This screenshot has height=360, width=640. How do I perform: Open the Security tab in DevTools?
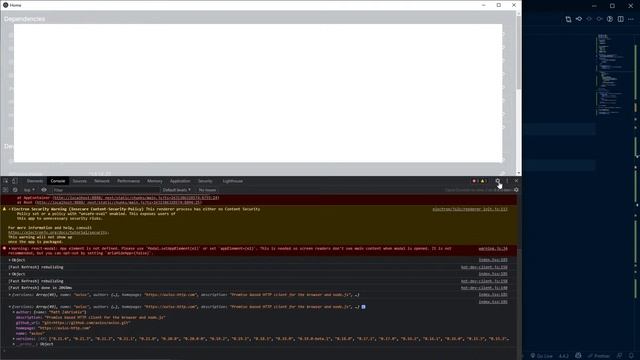pyautogui.click(x=205, y=181)
